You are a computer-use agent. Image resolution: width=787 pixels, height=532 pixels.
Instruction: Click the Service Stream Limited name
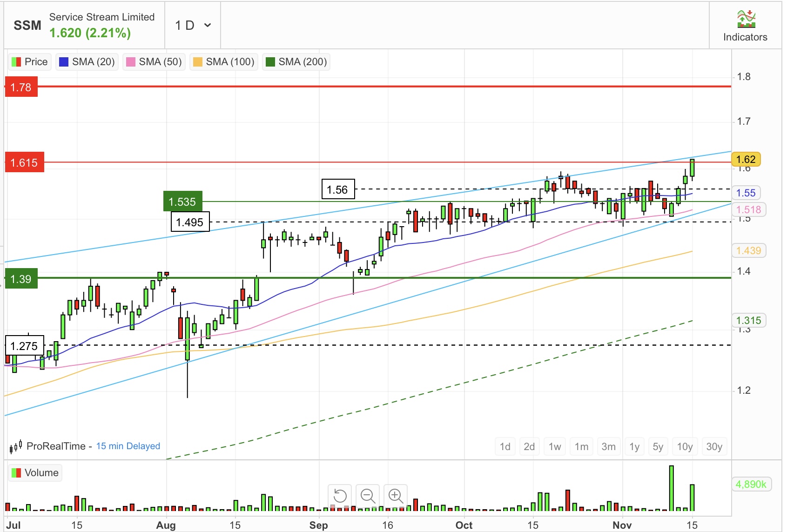[x=102, y=17]
